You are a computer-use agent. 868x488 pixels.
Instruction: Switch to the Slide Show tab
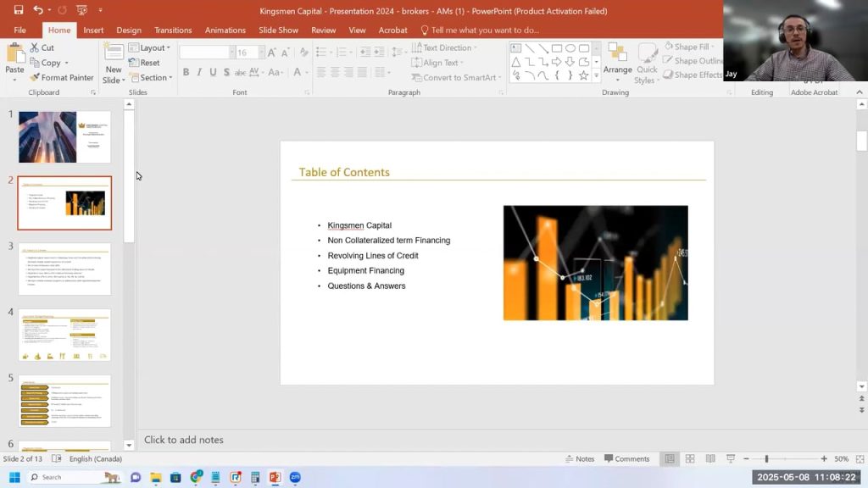click(278, 30)
